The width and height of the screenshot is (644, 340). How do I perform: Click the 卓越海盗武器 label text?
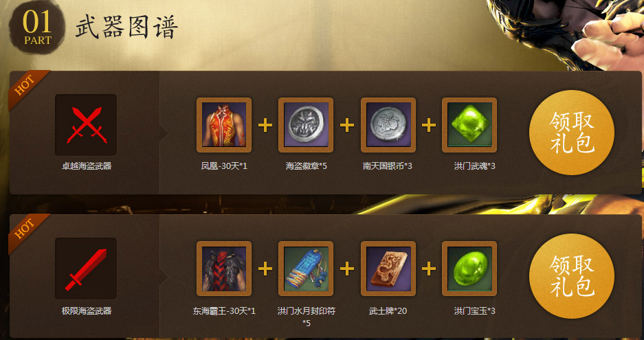pyautogui.click(x=86, y=166)
